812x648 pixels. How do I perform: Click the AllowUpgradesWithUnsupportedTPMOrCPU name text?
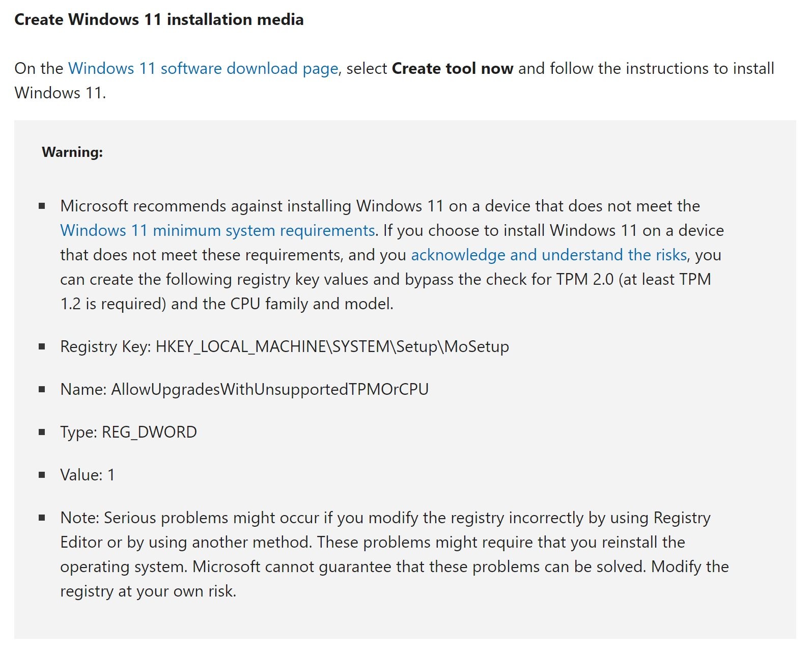[270, 389]
